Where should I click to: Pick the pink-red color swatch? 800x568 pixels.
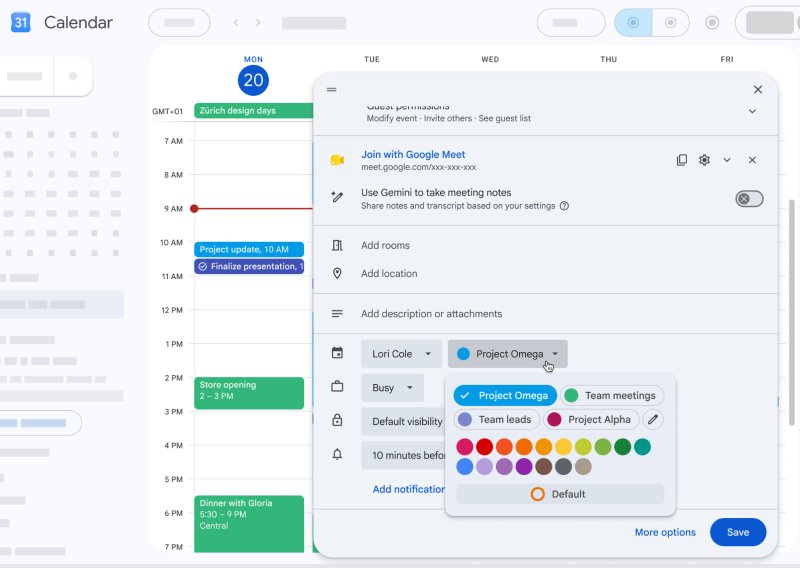[x=464, y=447]
